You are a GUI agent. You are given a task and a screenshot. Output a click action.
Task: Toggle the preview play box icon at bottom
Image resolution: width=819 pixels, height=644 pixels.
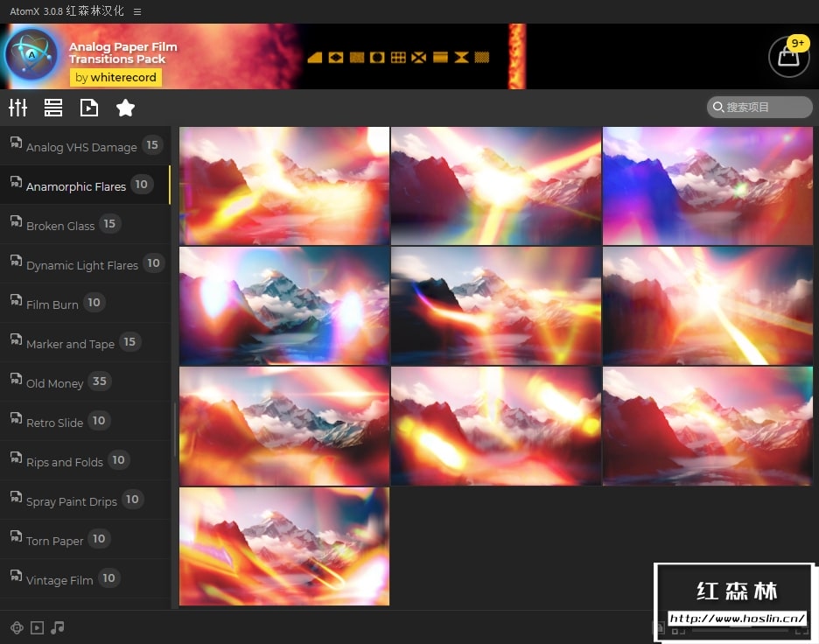pos(37,627)
